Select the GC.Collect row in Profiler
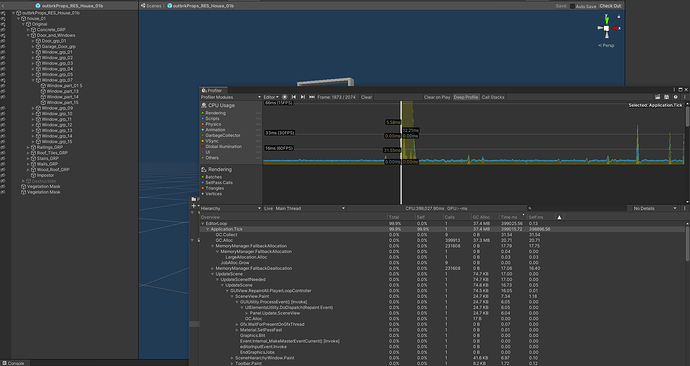690x366 pixels. [444, 235]
